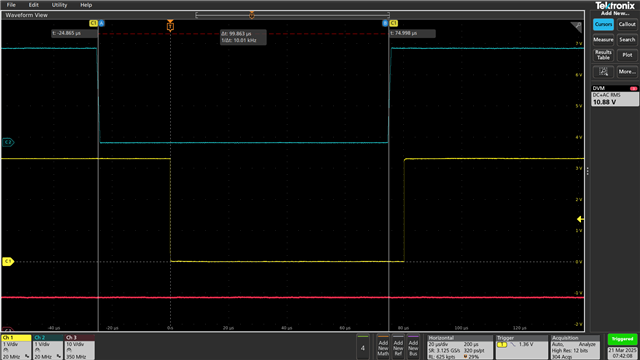Add New Math waveform
Image resolution: width=640 pixels, height=360 pixels.
point(383,347)
